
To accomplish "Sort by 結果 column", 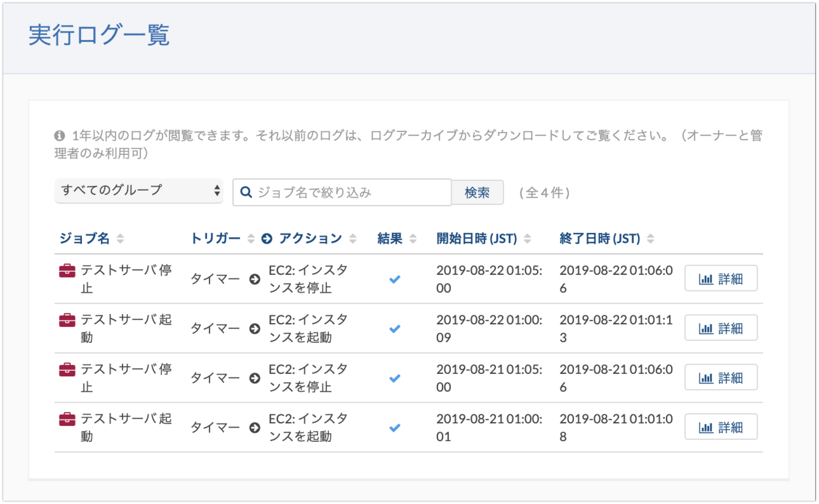I will [x=413, y=239].
